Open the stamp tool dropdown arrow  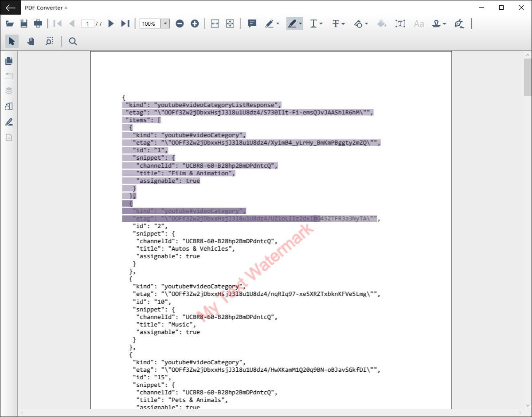click(444, 24)
